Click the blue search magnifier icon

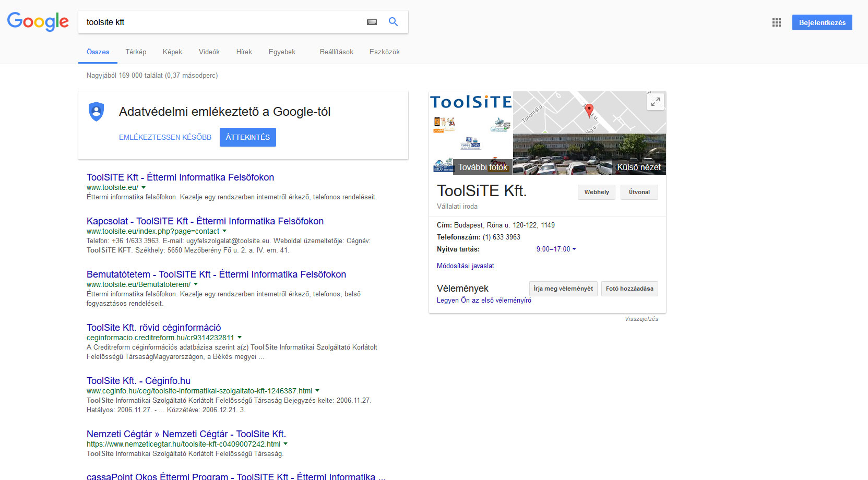tap(393, 22)
